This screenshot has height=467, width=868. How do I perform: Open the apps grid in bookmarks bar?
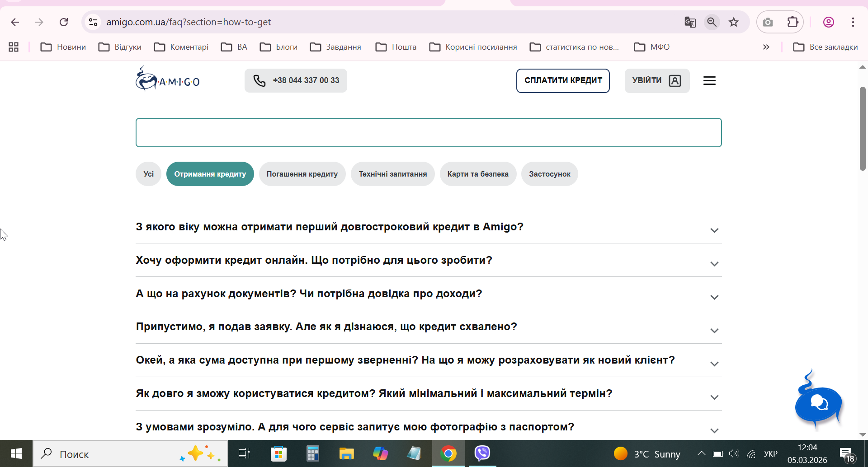pos(14,47)
